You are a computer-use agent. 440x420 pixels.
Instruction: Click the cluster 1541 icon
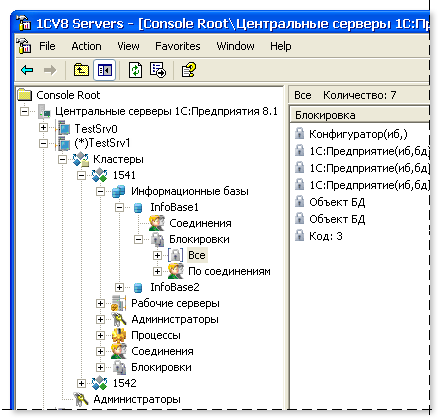[100, 175]
